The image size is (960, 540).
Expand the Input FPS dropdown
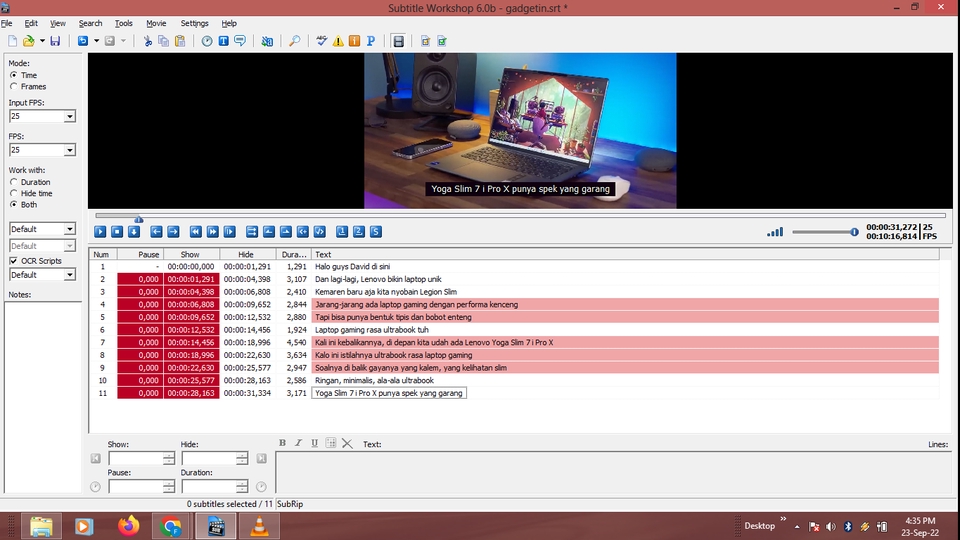coord(70,116)
